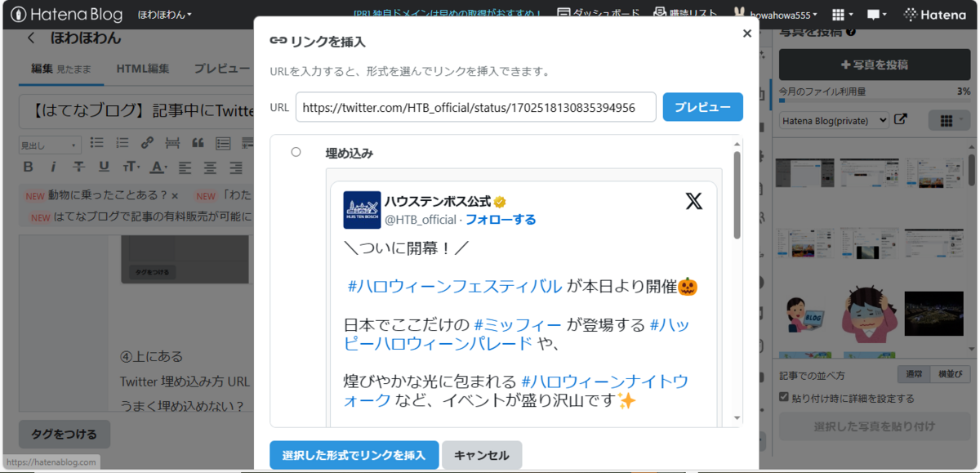Click the URL input field in link dialog
The height and width of the screenshot is (473, 980).
(x=476, y=107)
